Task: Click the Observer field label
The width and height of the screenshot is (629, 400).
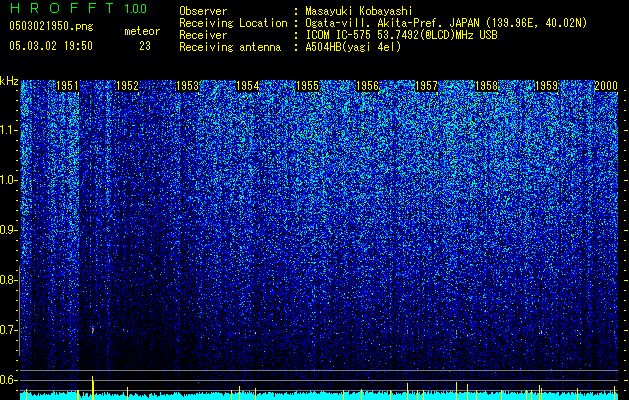Action: 203,12
